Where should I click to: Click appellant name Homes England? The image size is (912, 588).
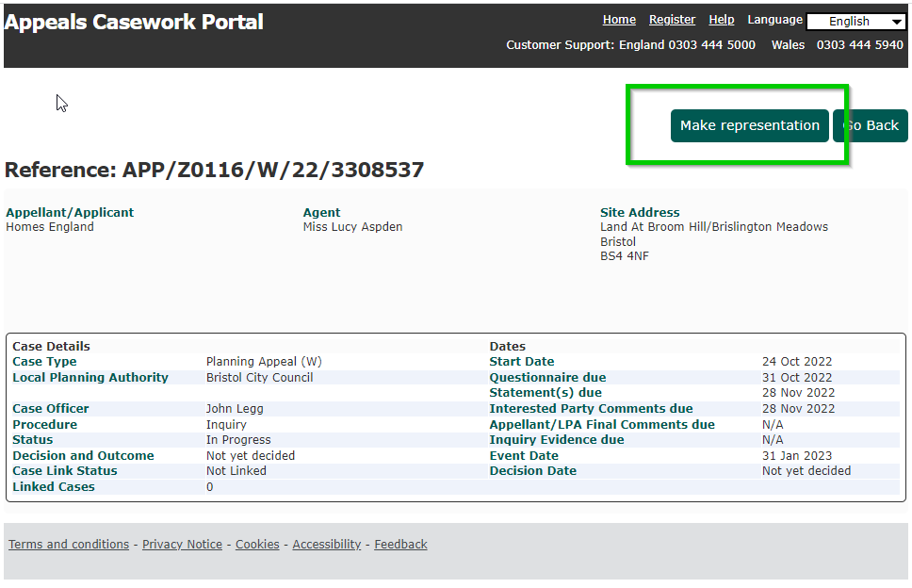tap(49, 227)
